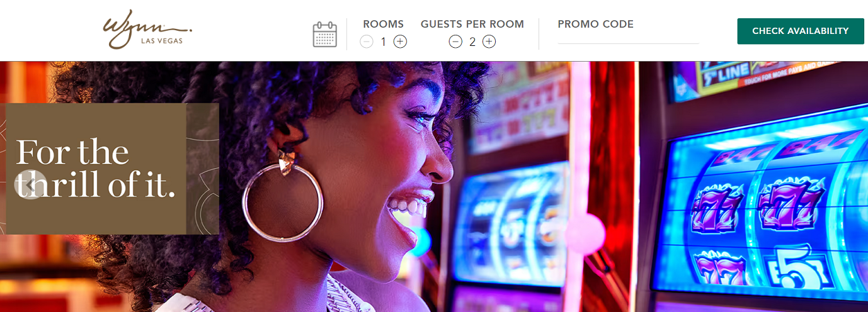The height and width of the screenshot is (312, 868).
Task: Click the GUESTS PER ROOM label
Action: coord(472,25)
